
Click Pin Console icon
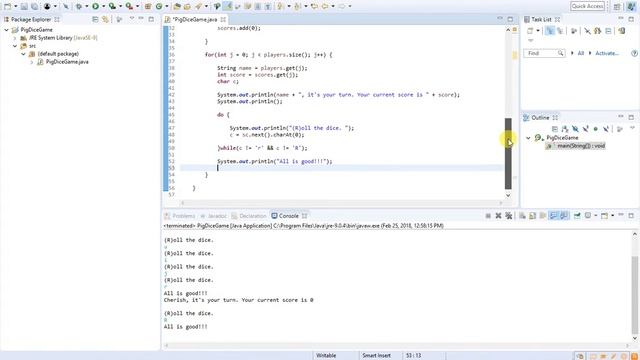click(577, 216)
